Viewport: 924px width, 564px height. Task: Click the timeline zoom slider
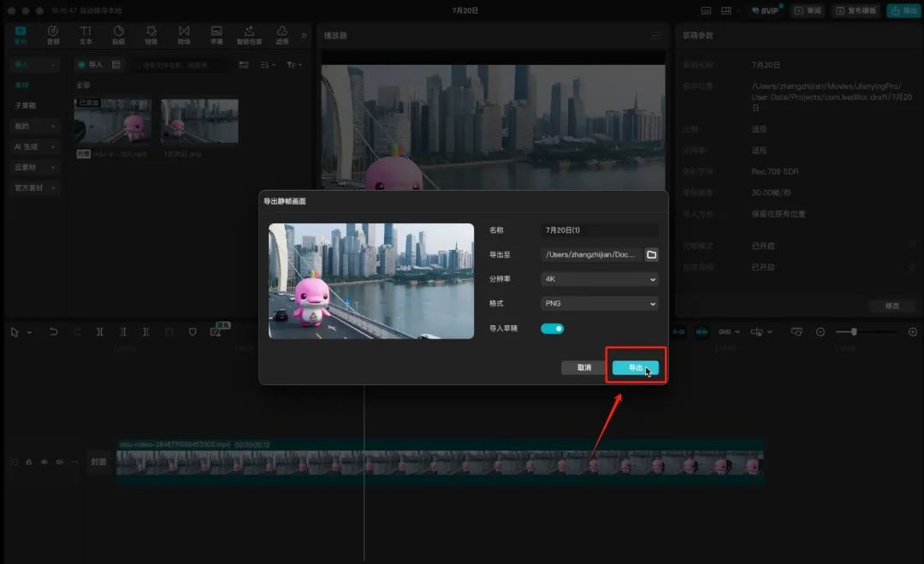click(x=854, y=332)
